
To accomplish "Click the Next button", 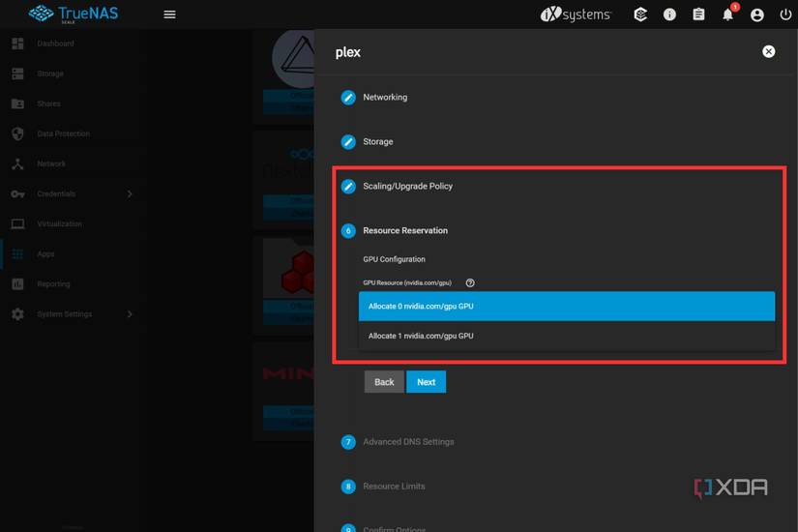I will click(x=426, y=382).
